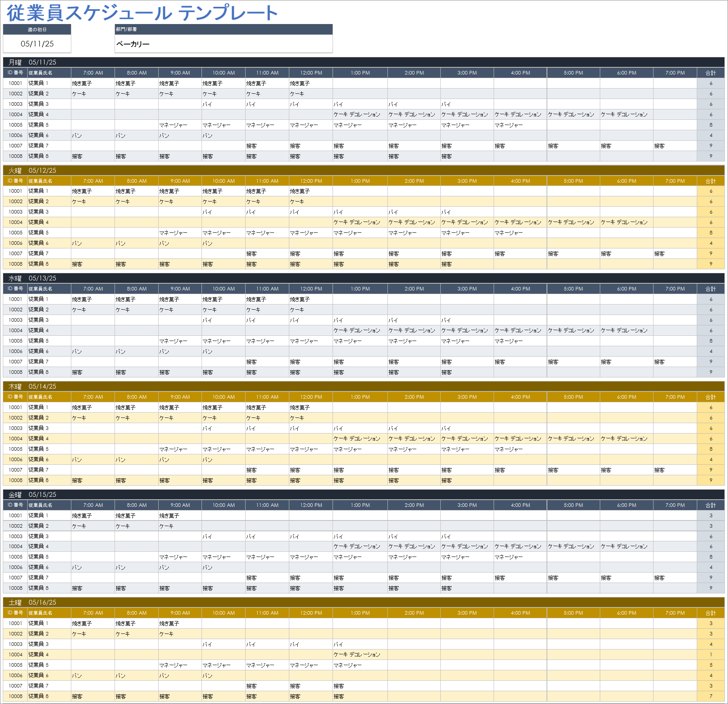Click Saturday total showing 1 for 従業員 4
Viewport: 728px width, 704px height.
pyautogui.click(x=710, y=655)
